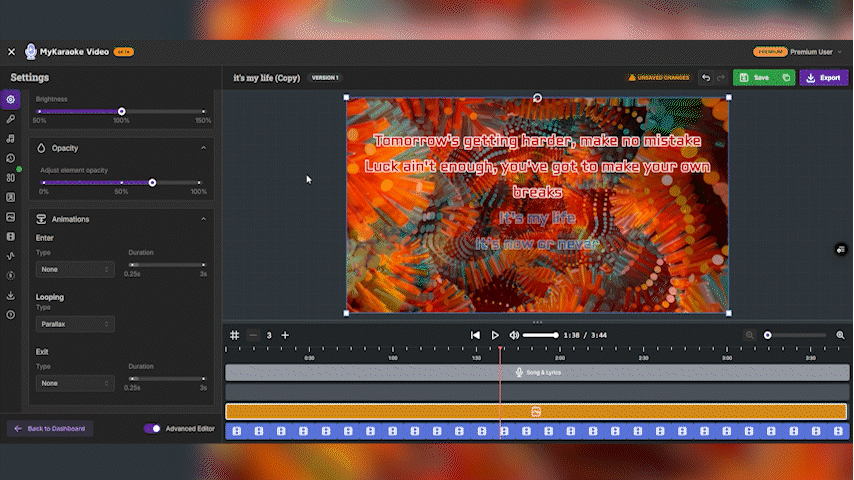Click the purple Export button
Viewport: 854px width, 480px height.
coord(823,78)
